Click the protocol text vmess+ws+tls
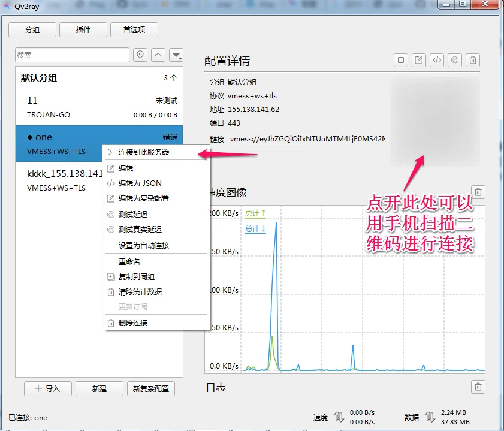 252,96
